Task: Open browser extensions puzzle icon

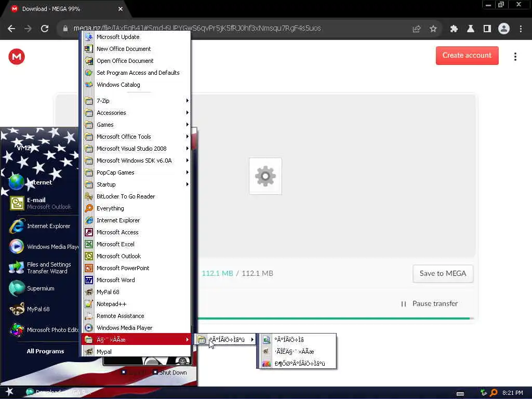Action: click(454, 29)
